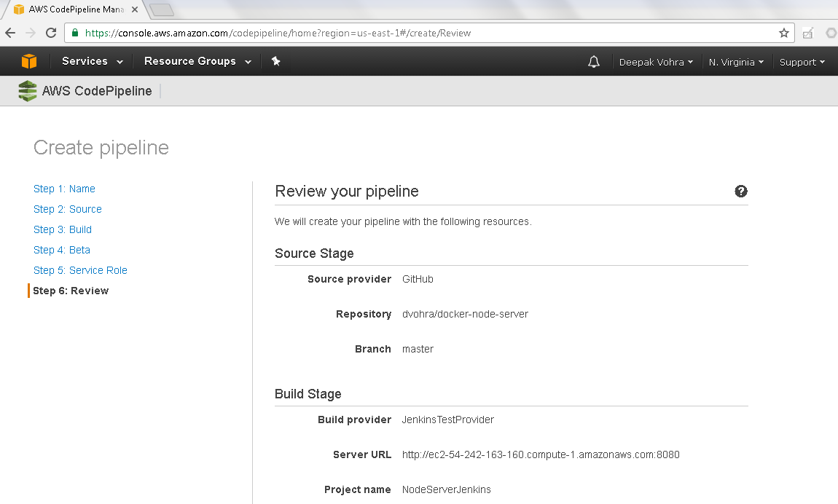Go to Step 1: Name

coord(64,189)
